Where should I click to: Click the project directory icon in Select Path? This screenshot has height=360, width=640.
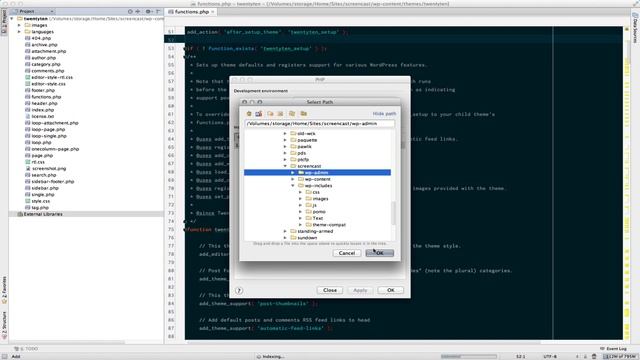coord(259,113)
